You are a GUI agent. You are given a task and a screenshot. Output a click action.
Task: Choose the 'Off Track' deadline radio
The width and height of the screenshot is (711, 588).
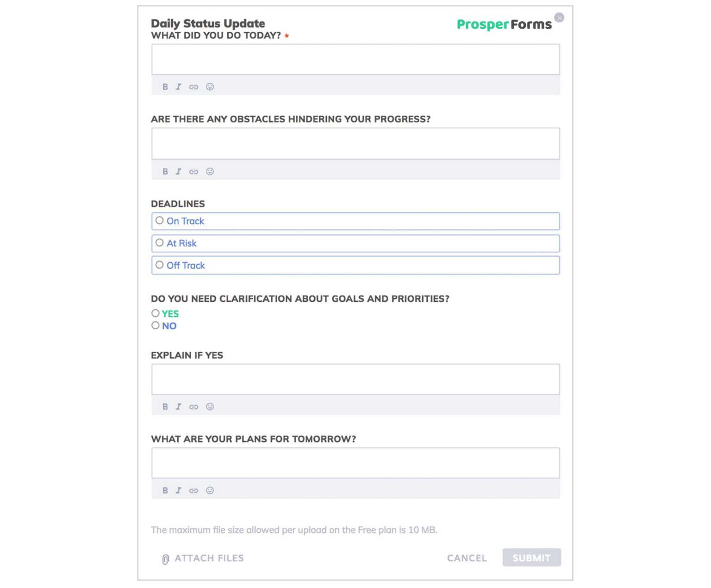click(160, 265)
